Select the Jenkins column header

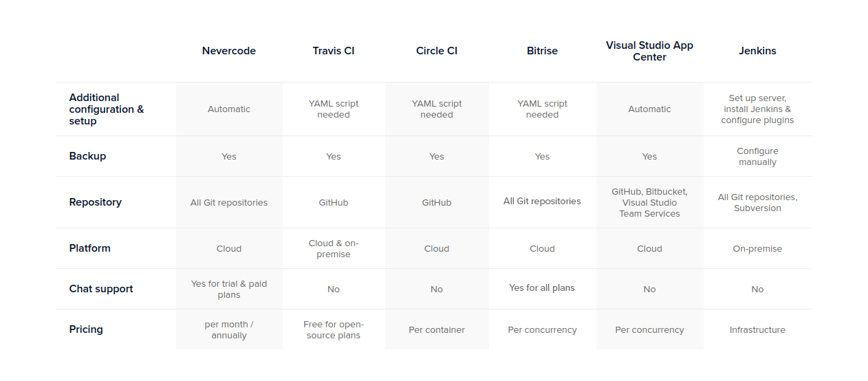click(757, 51)
